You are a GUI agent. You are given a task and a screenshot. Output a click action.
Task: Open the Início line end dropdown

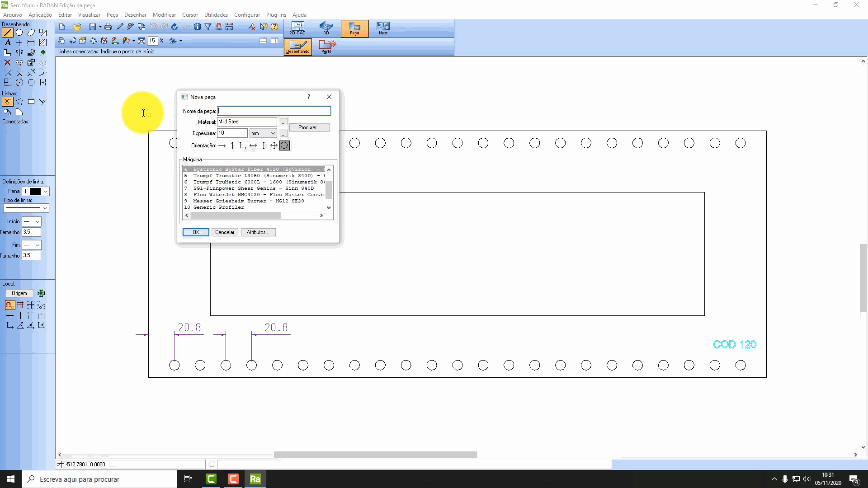[x=32, y=221]
